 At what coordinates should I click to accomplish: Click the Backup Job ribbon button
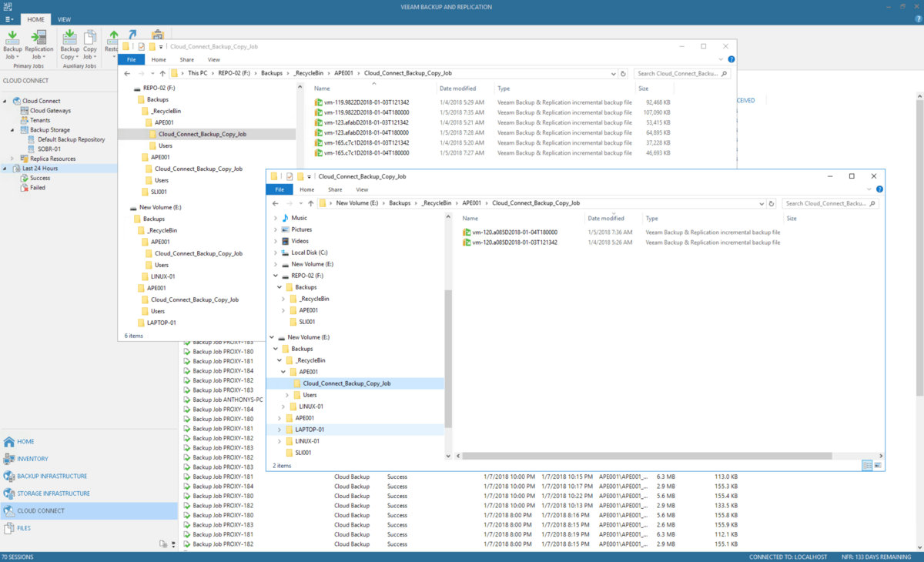tap(12, 45)
